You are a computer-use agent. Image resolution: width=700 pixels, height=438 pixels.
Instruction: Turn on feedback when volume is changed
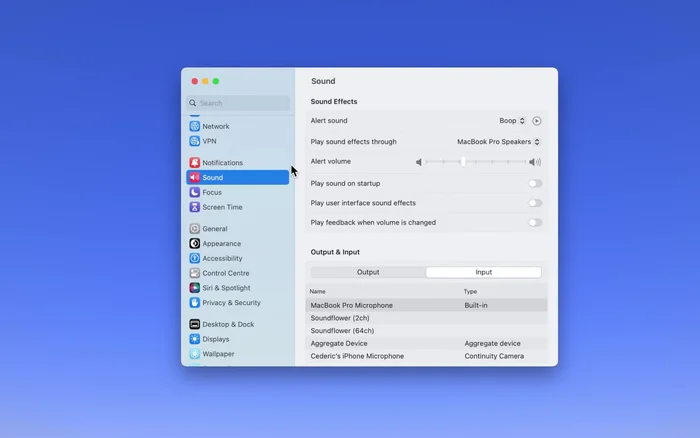(535, 222)
